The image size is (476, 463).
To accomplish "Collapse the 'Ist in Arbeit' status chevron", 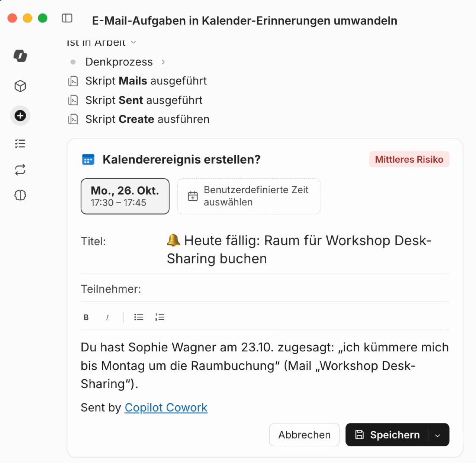I will pos(134,42).
